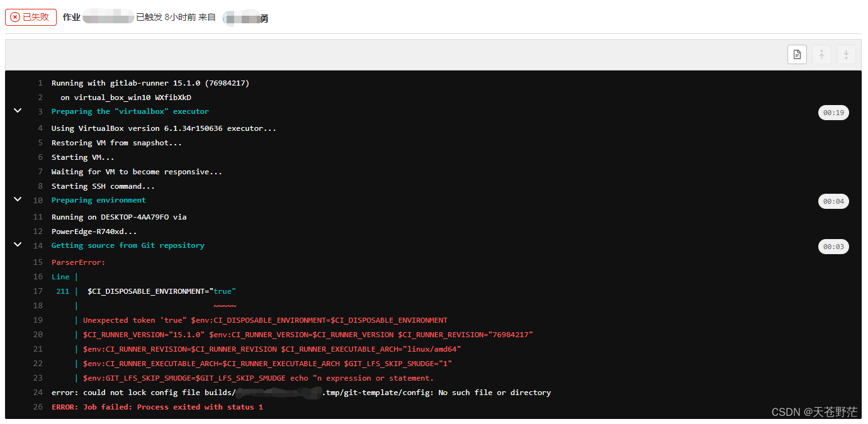This screenshot has height=424, width=868.
Task: Click the PowerEdge-R740xd... line
Action: [x=94, y=232]
